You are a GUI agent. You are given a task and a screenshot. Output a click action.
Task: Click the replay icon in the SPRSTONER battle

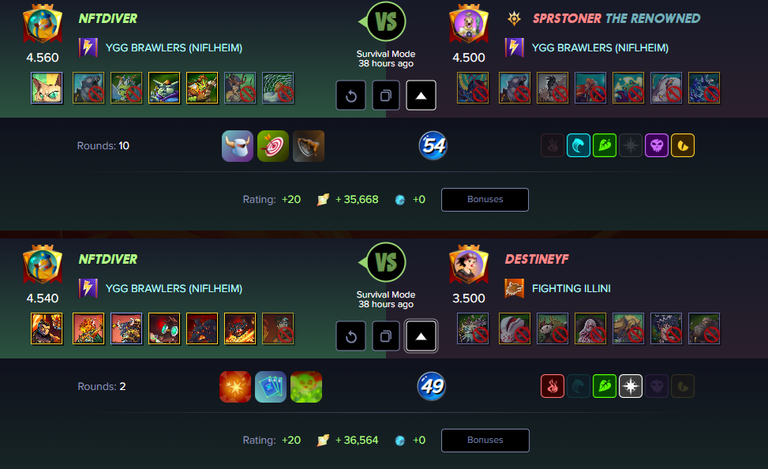point(351,95)
